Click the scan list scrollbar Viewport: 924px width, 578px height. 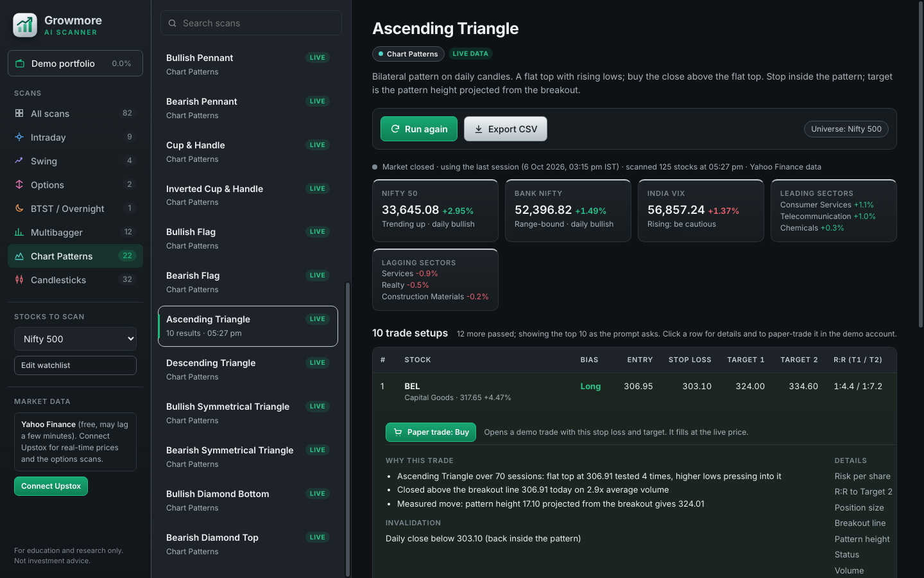pyautogui.click(x=348, y=429)
